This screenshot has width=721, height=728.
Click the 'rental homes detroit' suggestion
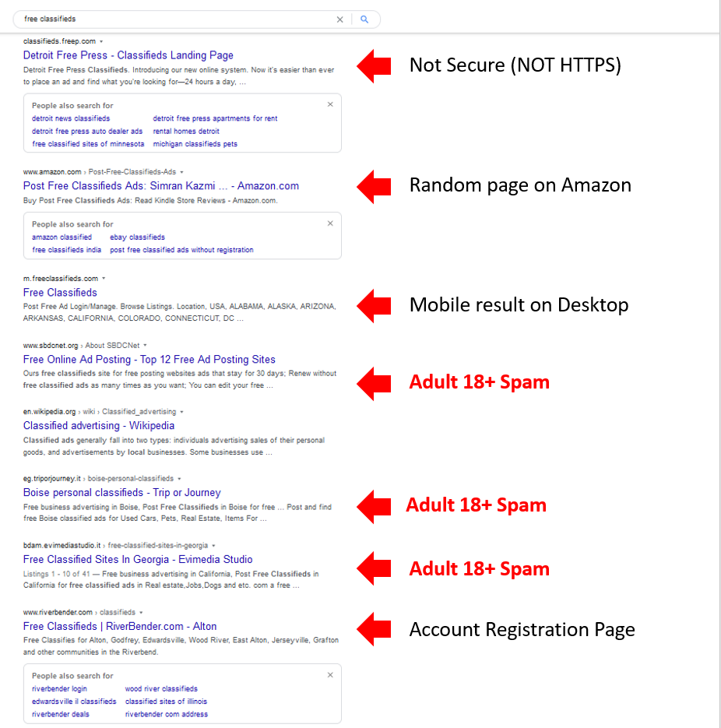(x=186, y=132)
